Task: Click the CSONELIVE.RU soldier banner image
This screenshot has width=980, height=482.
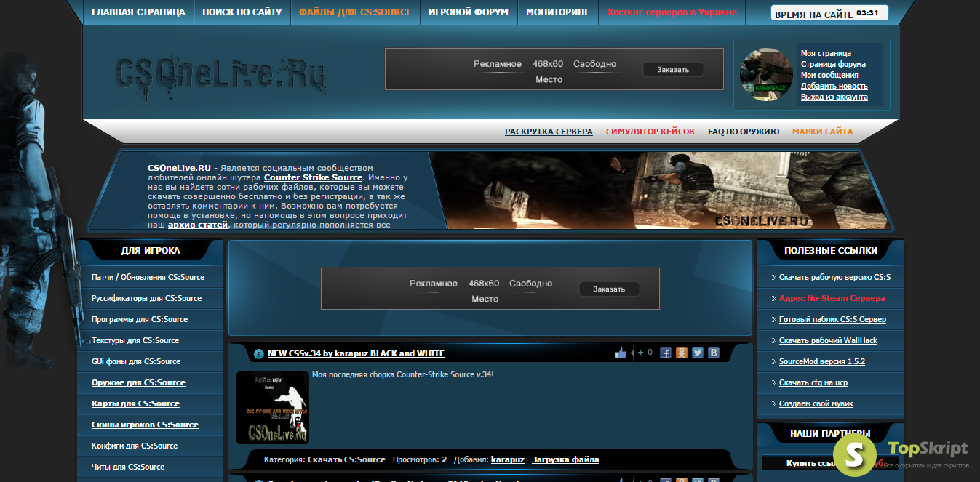Action: point(662,190)
